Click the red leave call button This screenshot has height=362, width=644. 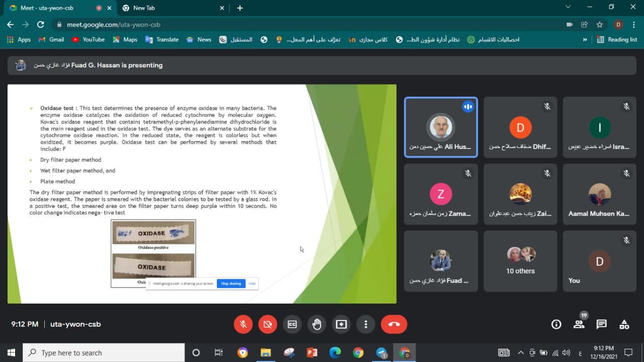pyautogui.click(x=393, y=324)
